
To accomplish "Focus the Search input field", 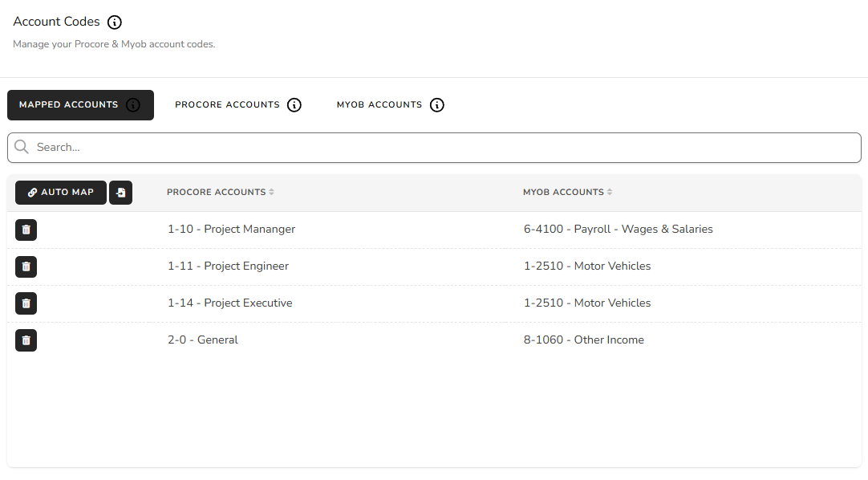I will click(x=434, y=147).
